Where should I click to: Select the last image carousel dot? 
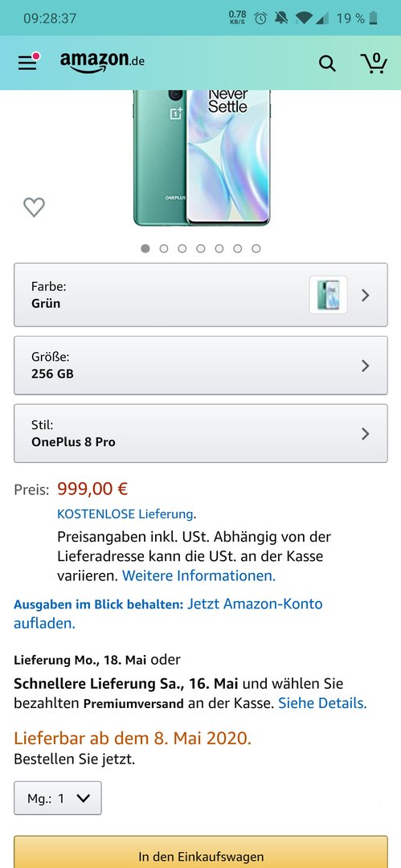pos(256,248)
